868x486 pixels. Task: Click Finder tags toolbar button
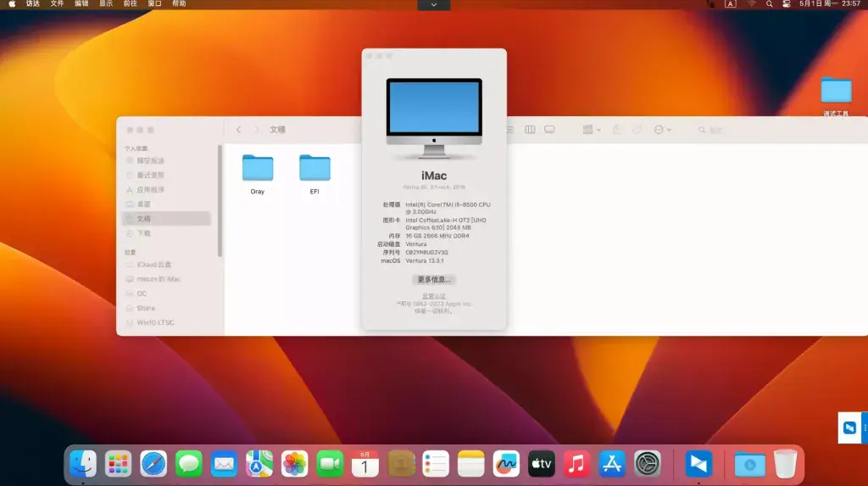tap(637, 130)
